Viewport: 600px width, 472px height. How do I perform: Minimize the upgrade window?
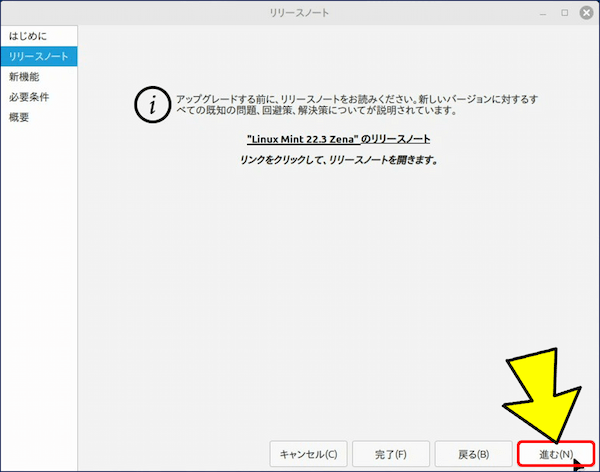pos(543,13)
